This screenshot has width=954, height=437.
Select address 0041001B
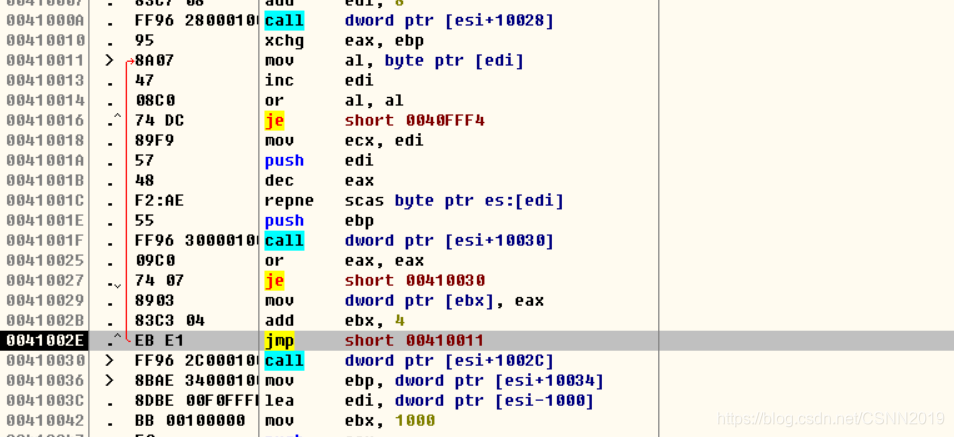tap(45, 181)
